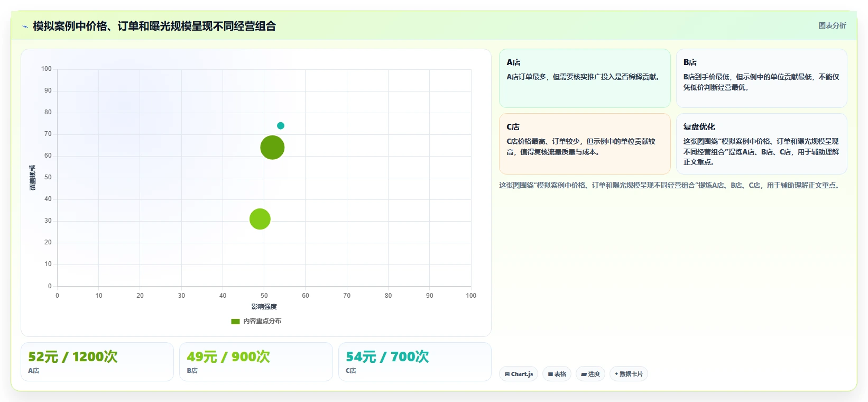Click the dark green bubble near 64

[x=272, y=148]
